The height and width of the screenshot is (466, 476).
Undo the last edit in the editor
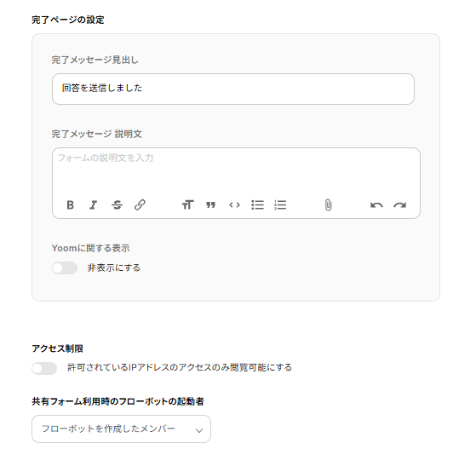(x=376, y=205)
